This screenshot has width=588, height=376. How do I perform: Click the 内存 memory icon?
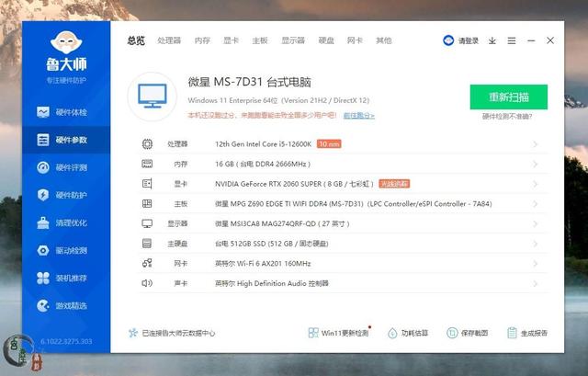[147, 164]
